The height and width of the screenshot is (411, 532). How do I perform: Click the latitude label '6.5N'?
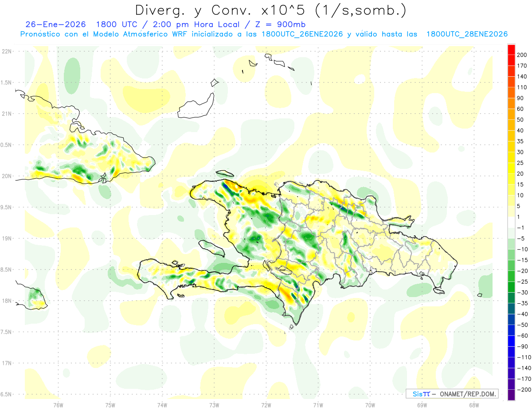[6, 394]
